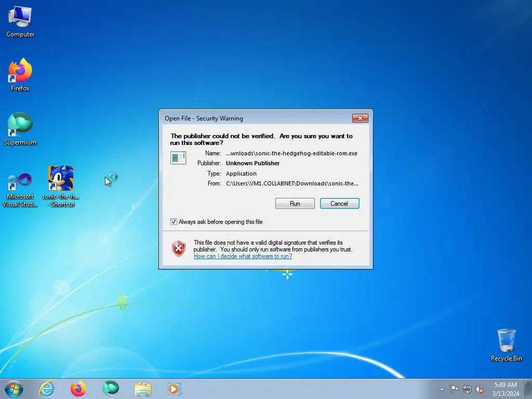This screenshot has width=532, height=399.
Task: Click Run to launch the software
Action: [295, 203]
